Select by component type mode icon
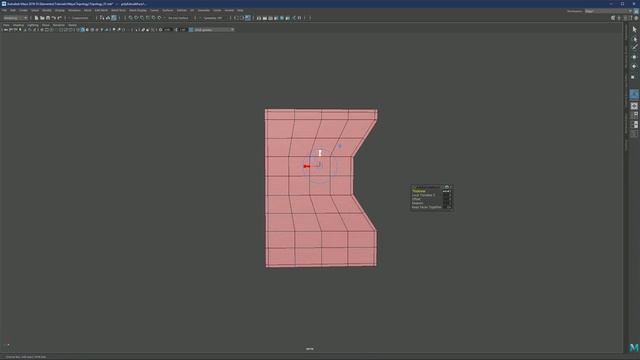The height and width of the screenshot is (360, 640). 113,18
